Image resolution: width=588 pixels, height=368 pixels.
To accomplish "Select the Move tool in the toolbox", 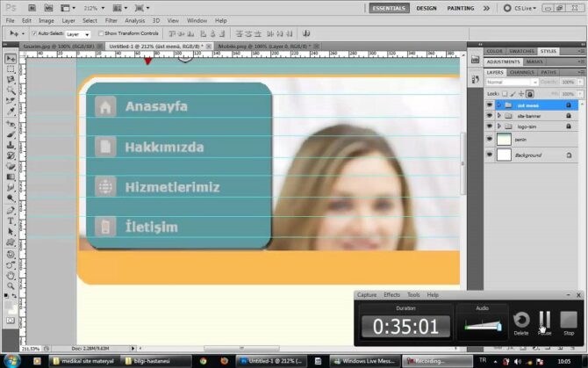I will point(11,58).
